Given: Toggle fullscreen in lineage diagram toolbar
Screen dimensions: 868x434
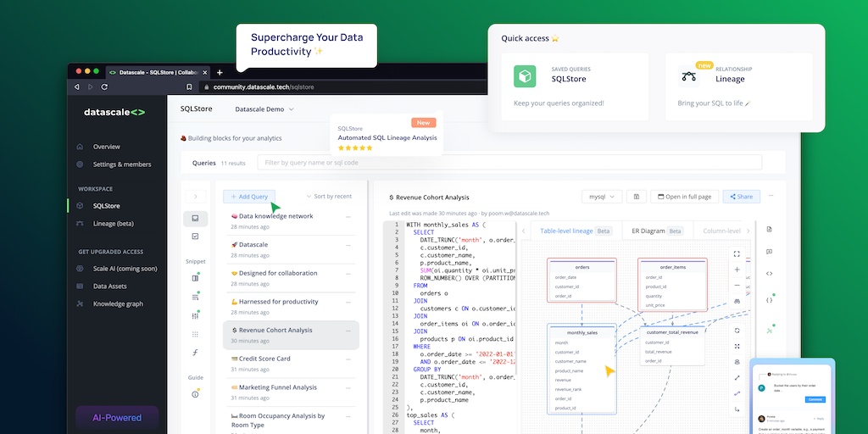Looking at the screenshot, I should (737, 254).
